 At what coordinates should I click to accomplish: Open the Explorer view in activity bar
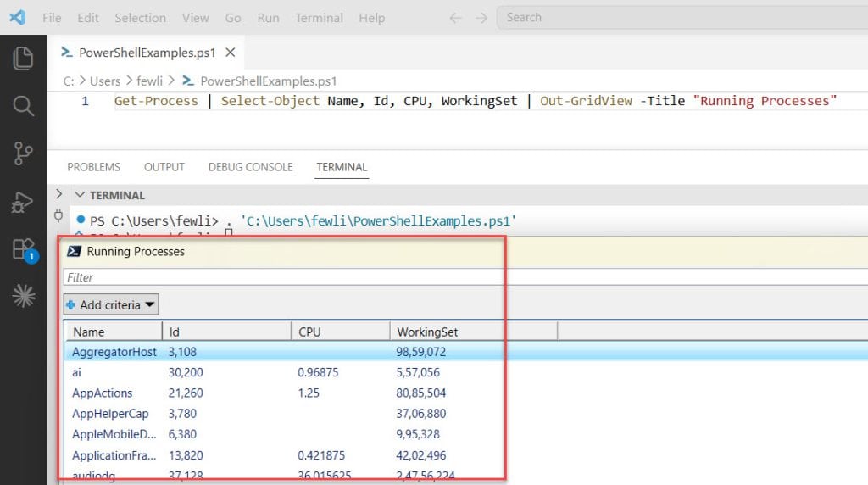23,59
